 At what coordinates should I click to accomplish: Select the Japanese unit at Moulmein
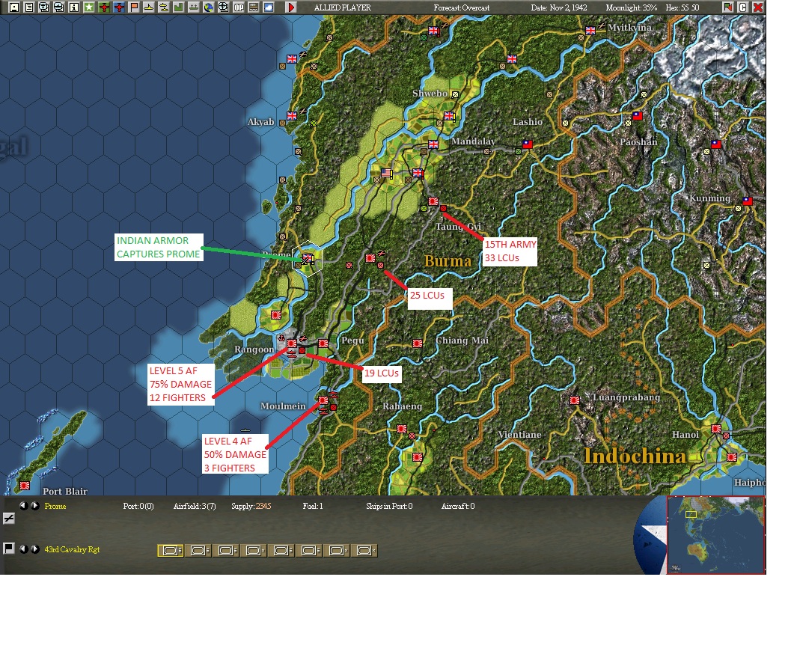tap(323, 400)
